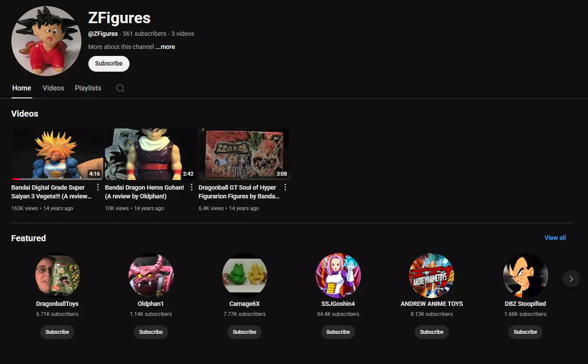The height and width of the screenshot is (364, 588).
Task: Open the Oldphan1 channel avatar
Action: click(151, 276)
